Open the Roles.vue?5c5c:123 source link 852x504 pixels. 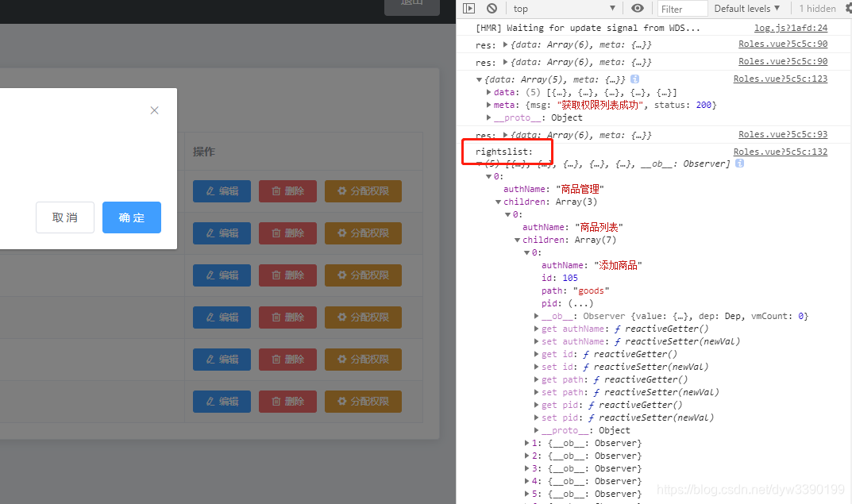pos(781,79)
